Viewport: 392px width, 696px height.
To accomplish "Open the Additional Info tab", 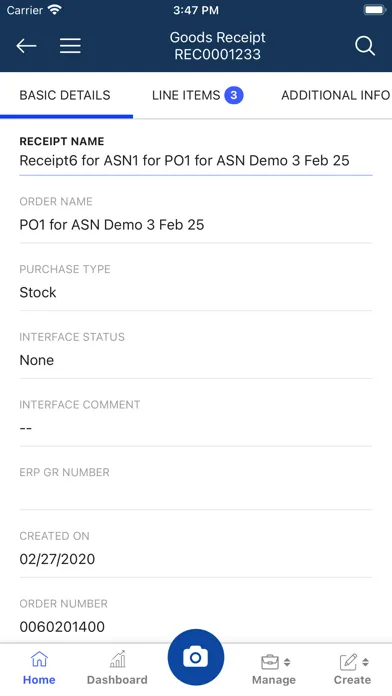I will point(336,95).
